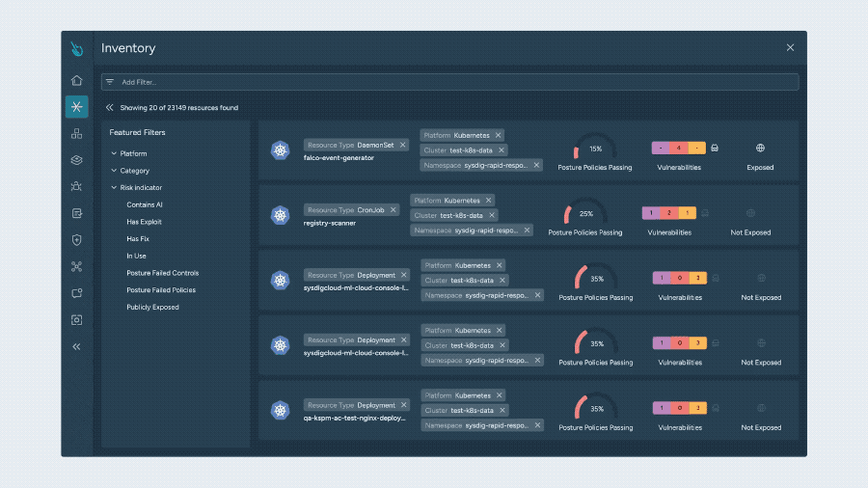Expand the Category filter group
This screenshot has width=868, height=488.
[129, 171]
